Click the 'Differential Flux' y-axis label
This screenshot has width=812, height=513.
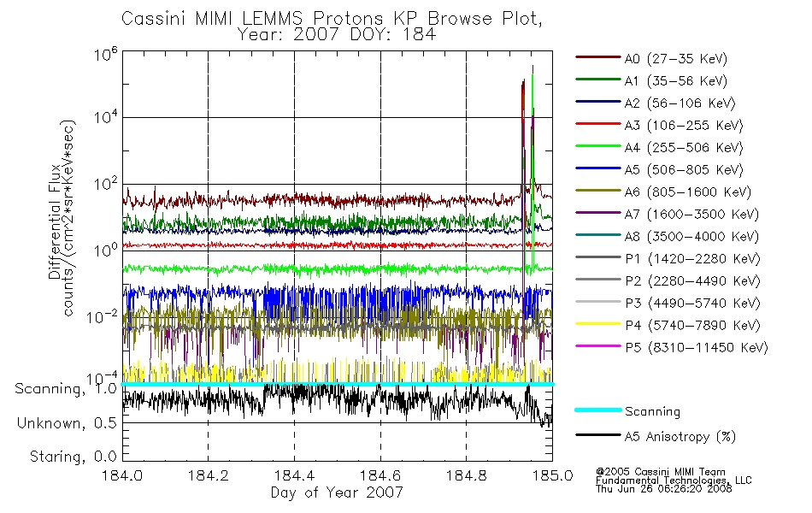(x=55, y=221)
